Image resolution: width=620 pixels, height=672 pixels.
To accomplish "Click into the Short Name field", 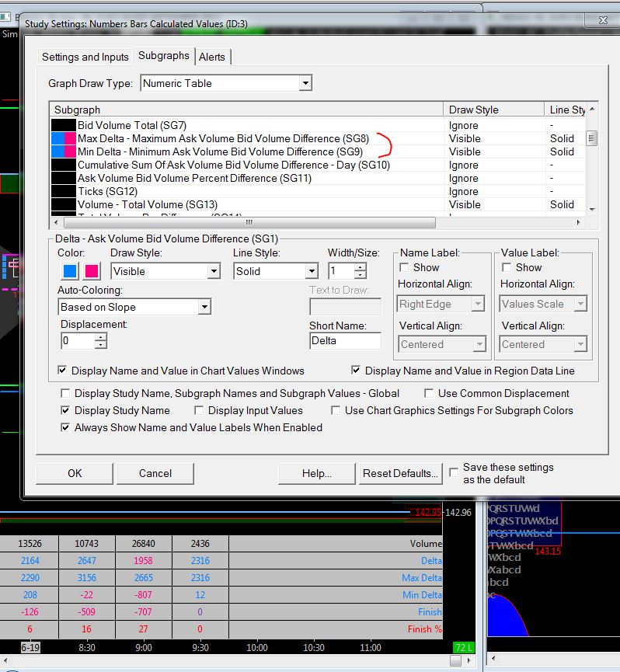I will [x=345, y=340].
